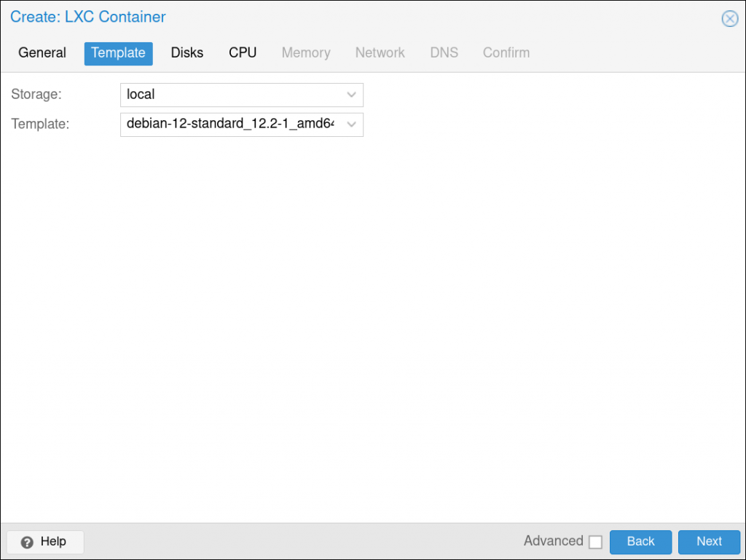Click Next to continue the wizard

click(709, 542)
